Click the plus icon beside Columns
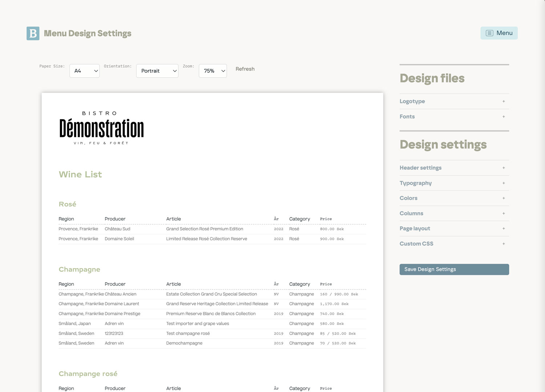 coord(504,214)
